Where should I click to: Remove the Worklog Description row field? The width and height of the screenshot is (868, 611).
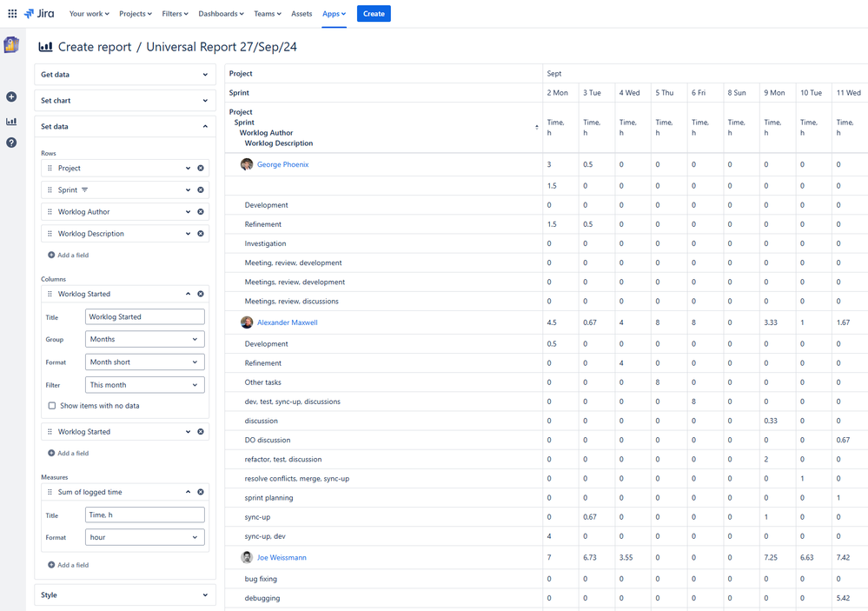(201, 234)
